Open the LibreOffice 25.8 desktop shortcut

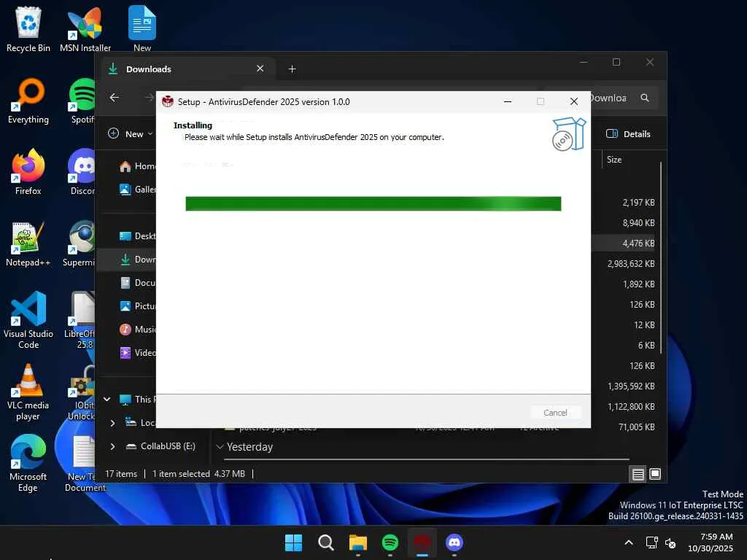80,320
